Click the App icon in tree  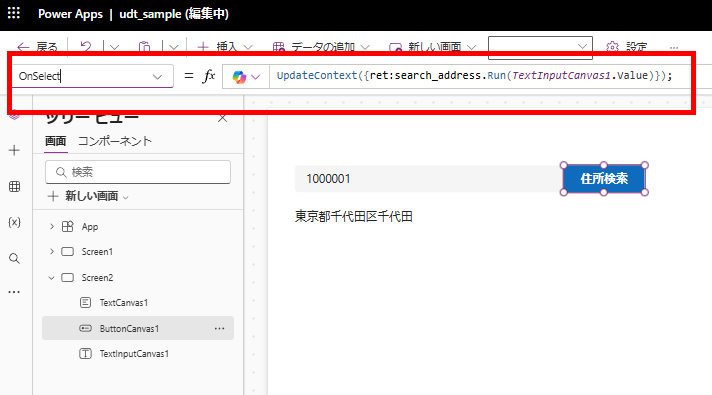[68, 227]
